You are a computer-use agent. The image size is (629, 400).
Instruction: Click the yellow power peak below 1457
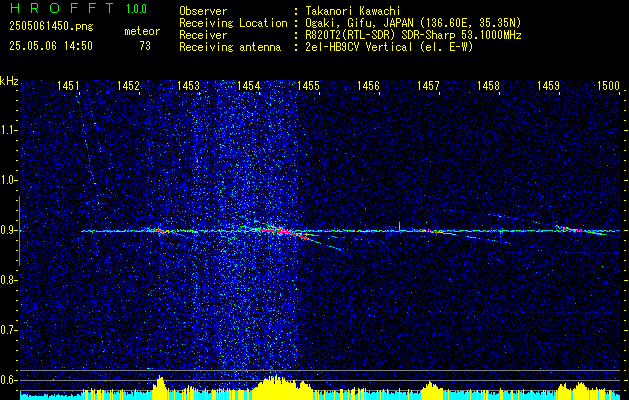pyautogui.click(x=430, y=388)
